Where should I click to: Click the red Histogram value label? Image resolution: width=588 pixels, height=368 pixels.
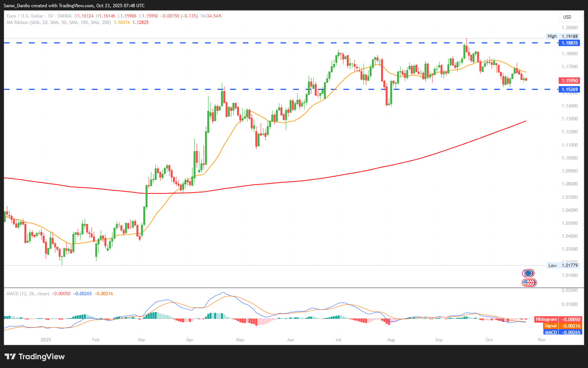pos(558,319)
